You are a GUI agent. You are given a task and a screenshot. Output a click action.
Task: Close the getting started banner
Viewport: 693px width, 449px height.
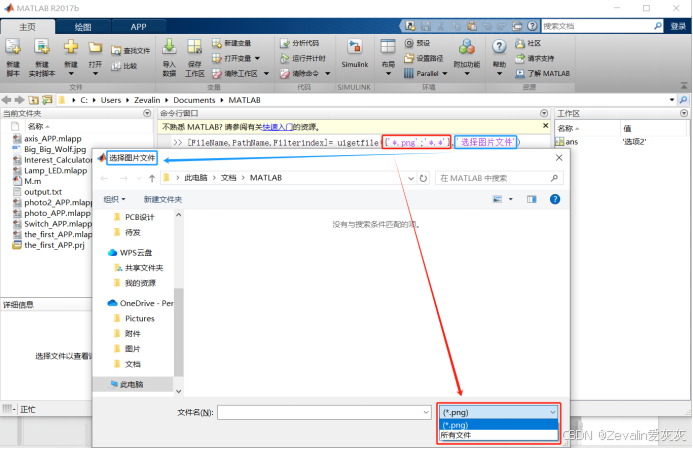(545, 126)
